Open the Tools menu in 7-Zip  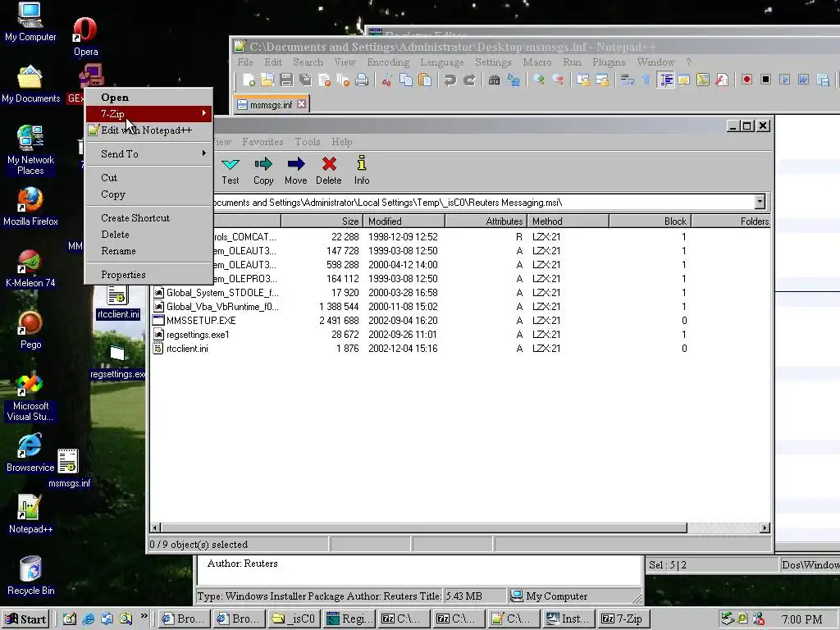[x=308, y=142]
